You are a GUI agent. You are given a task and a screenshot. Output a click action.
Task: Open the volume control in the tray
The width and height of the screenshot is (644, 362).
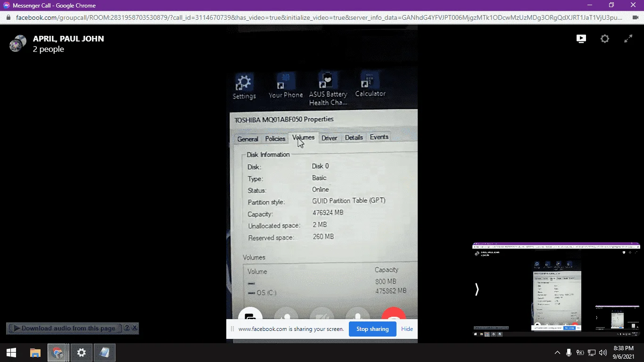tap(603, 353)
